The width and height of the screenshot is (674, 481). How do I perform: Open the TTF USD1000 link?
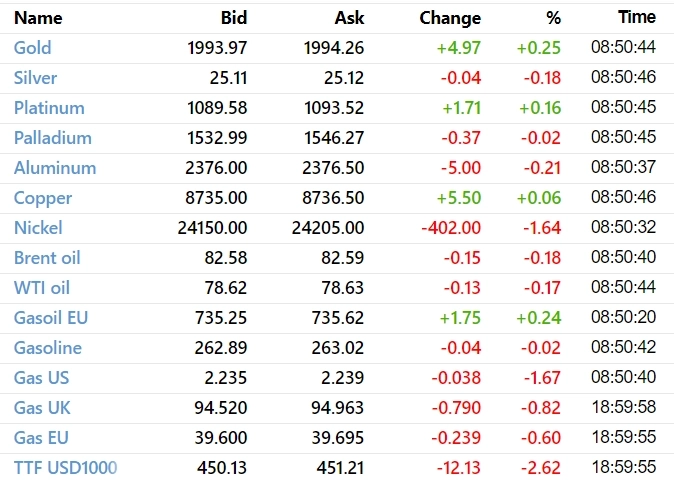coord(66,468)
